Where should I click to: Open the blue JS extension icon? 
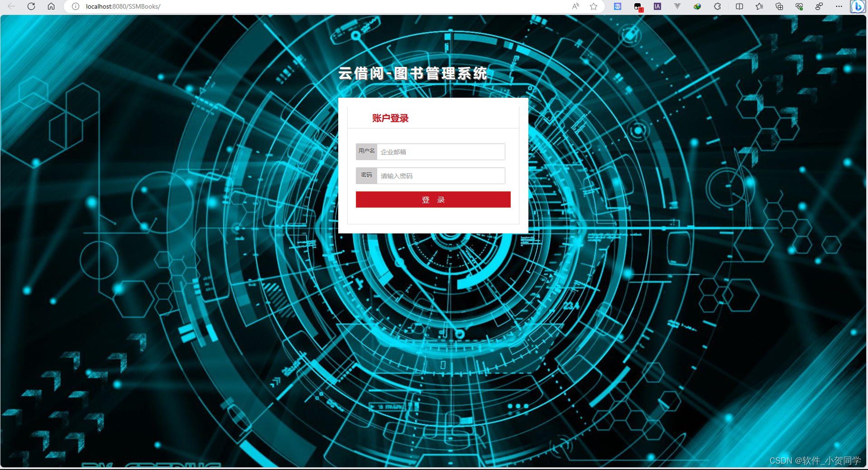pyautogui.click(x=618, y=6)
